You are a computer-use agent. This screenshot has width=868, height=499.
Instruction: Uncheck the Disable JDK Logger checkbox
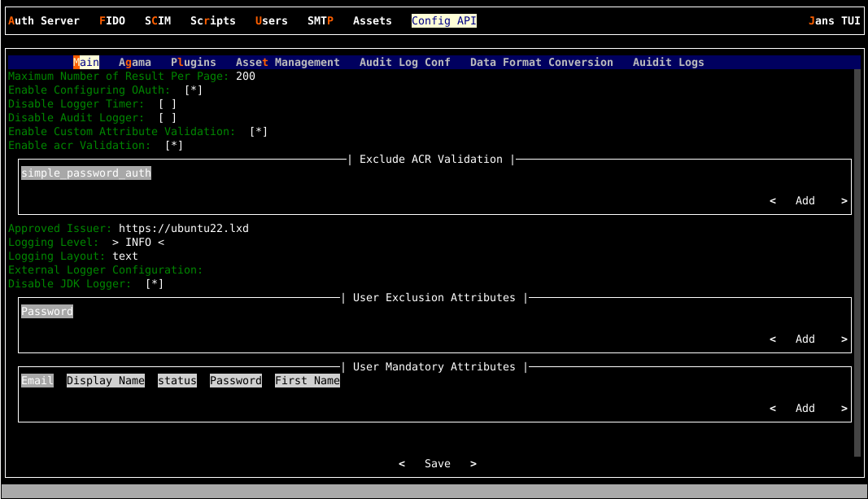click(155, 284)
